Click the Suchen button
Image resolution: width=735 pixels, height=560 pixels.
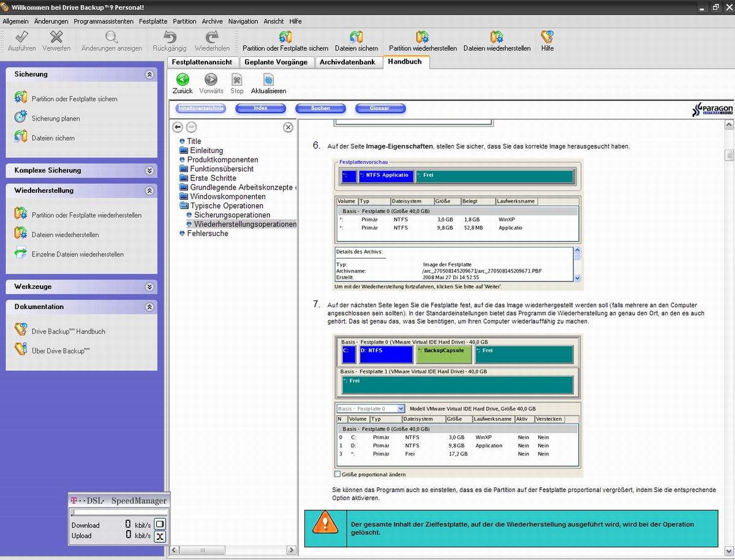[320, 108]
